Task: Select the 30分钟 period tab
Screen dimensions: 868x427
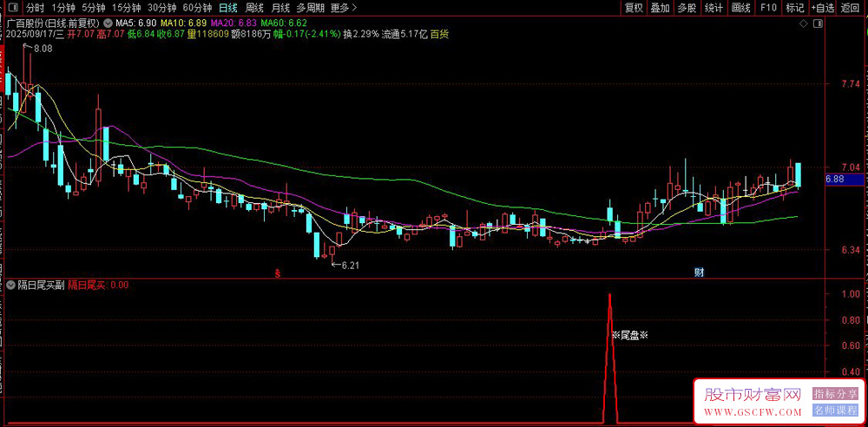Action: [x=161, y=8]
